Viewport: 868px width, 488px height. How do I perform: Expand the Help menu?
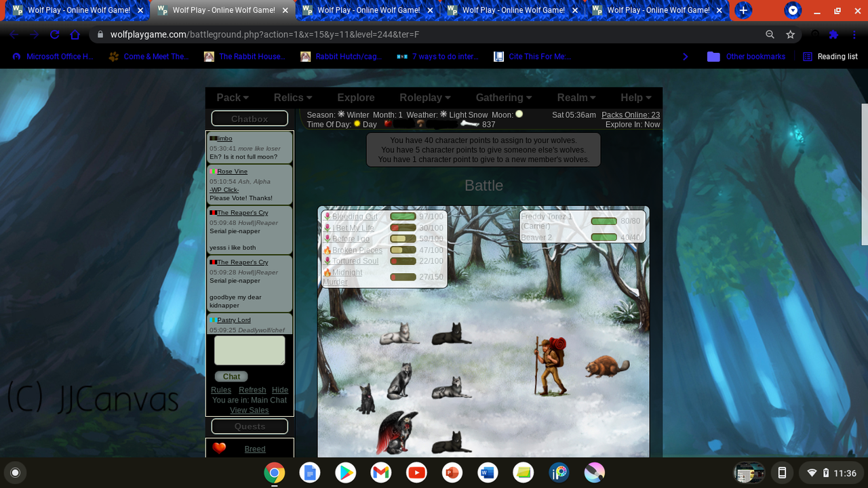click(x=636, y=98)
